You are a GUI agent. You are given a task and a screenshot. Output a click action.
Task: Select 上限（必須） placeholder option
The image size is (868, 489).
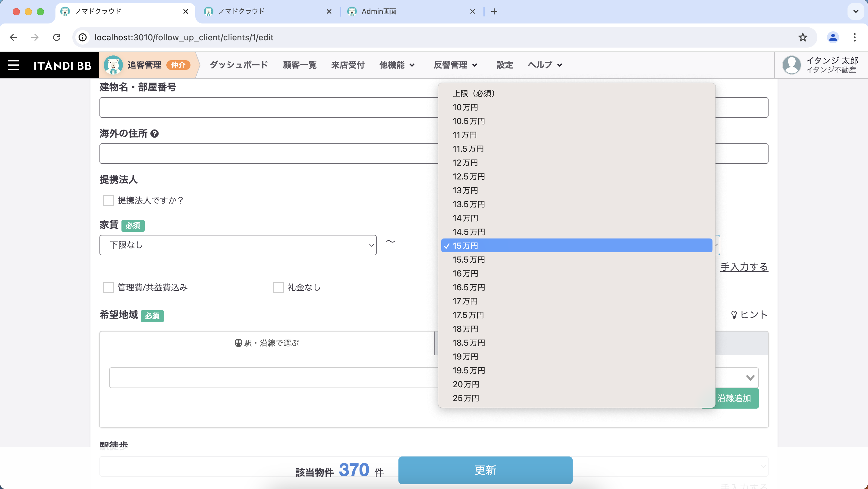coord(577,93)
